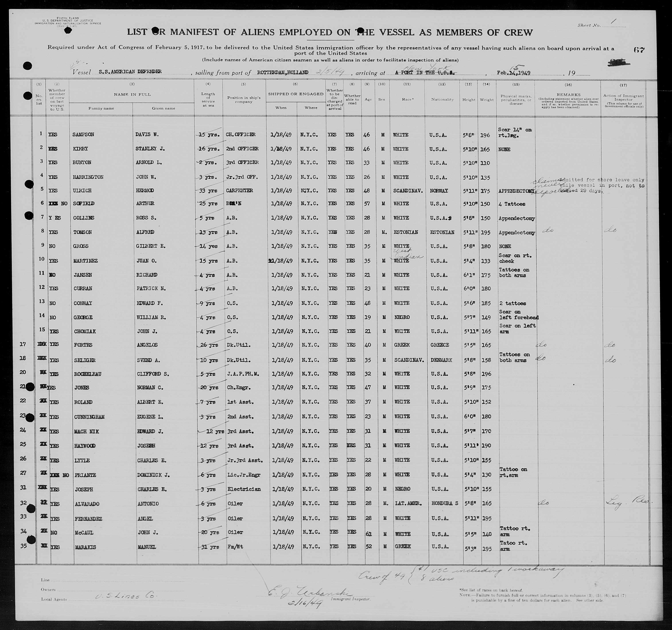Click the family name SAMPSON
This screenshot has width=672, height=630.
(x=83, y=134)
